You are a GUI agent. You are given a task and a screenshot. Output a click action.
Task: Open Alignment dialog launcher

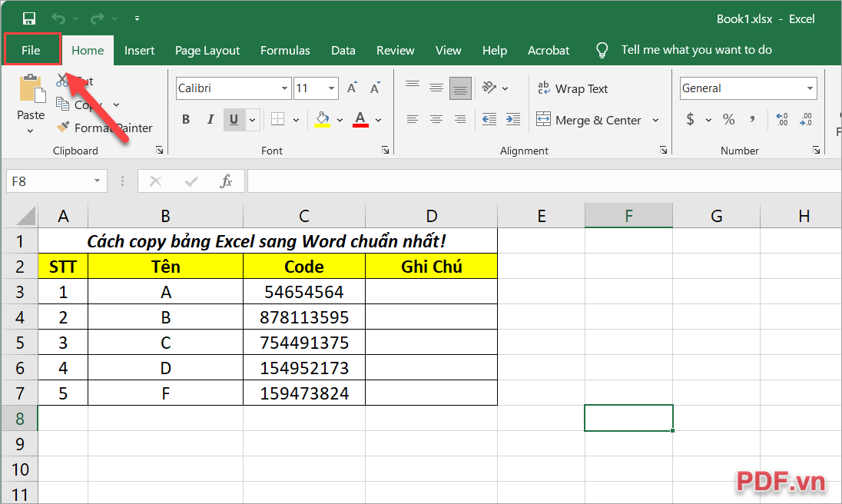click(x=663, y=151)
